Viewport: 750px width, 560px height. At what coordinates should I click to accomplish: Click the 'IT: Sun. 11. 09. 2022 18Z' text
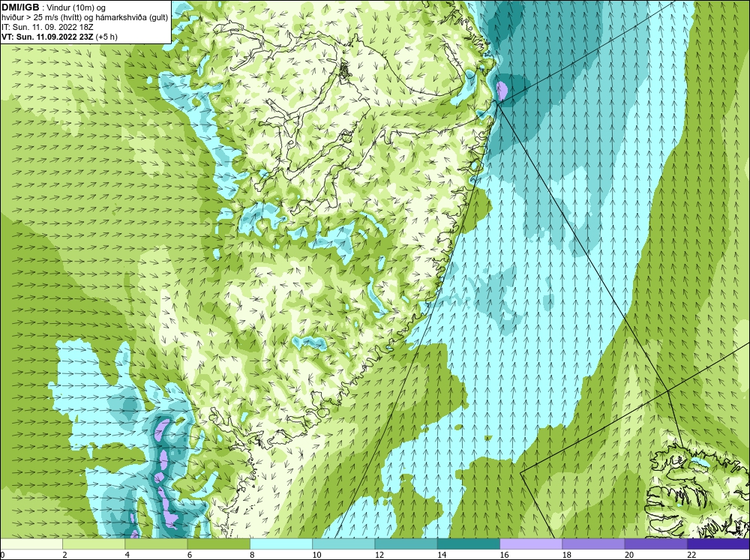pos(47,27)
